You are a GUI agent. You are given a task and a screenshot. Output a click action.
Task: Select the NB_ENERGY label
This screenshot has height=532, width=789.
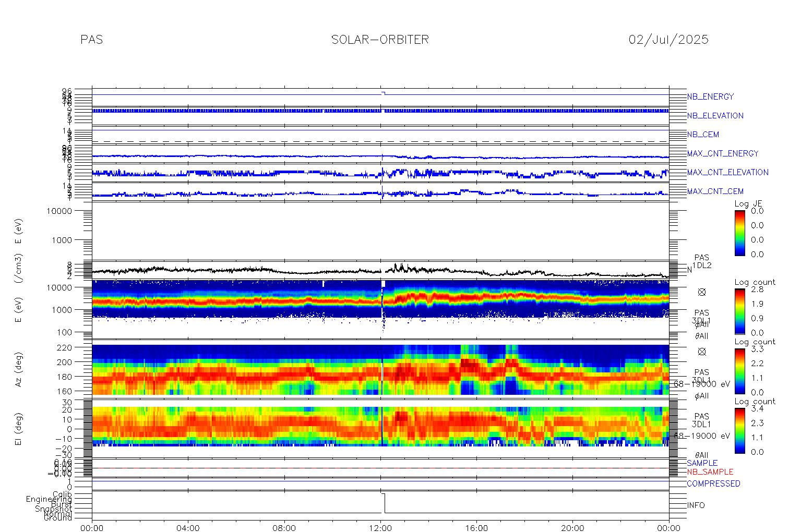click(x=710, y=96)
